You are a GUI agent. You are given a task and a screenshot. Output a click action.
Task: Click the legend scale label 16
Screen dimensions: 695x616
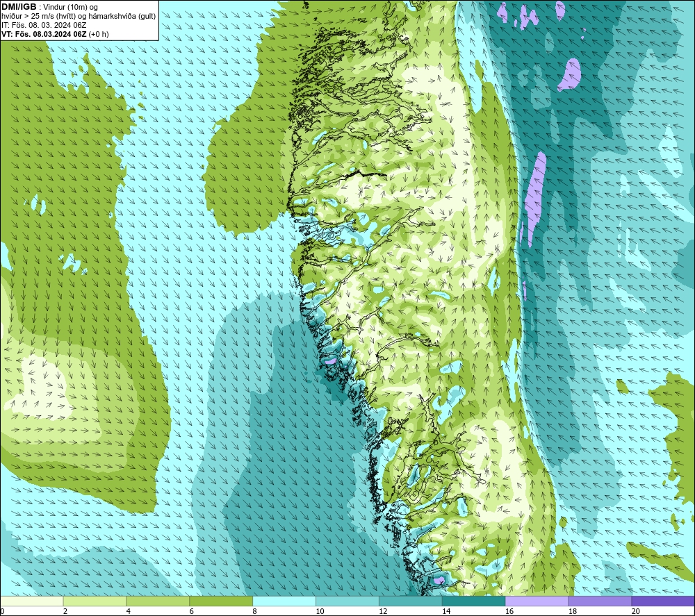click(509, 611)
